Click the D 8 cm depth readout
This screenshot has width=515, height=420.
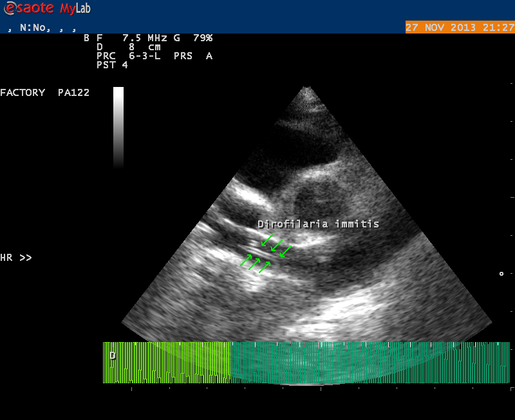click(128, 47)
